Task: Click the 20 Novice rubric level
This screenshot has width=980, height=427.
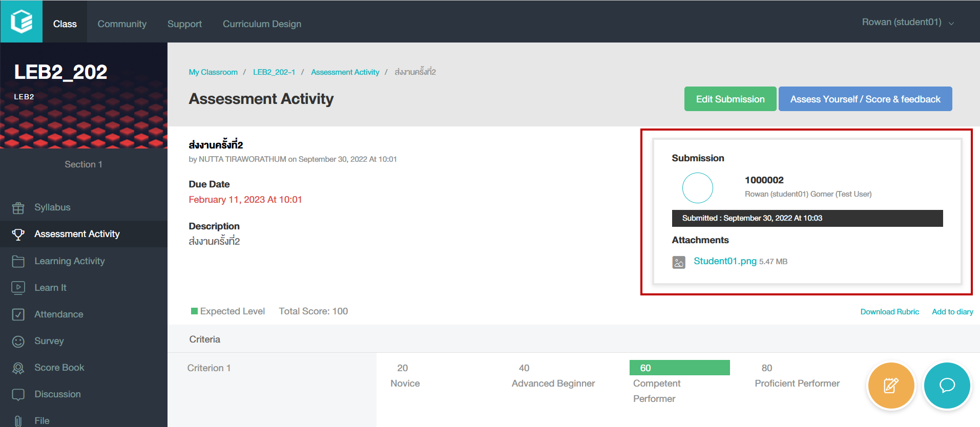Action: click(x=405, y=376)
